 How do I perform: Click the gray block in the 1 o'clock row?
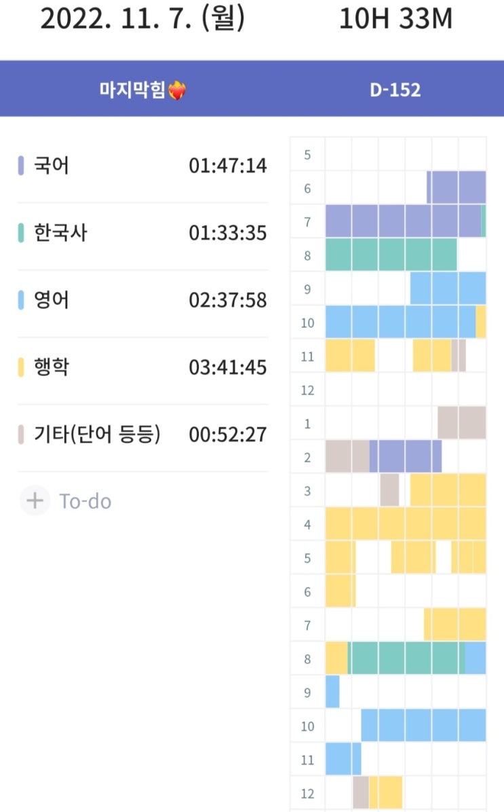(x=461, y=422)
